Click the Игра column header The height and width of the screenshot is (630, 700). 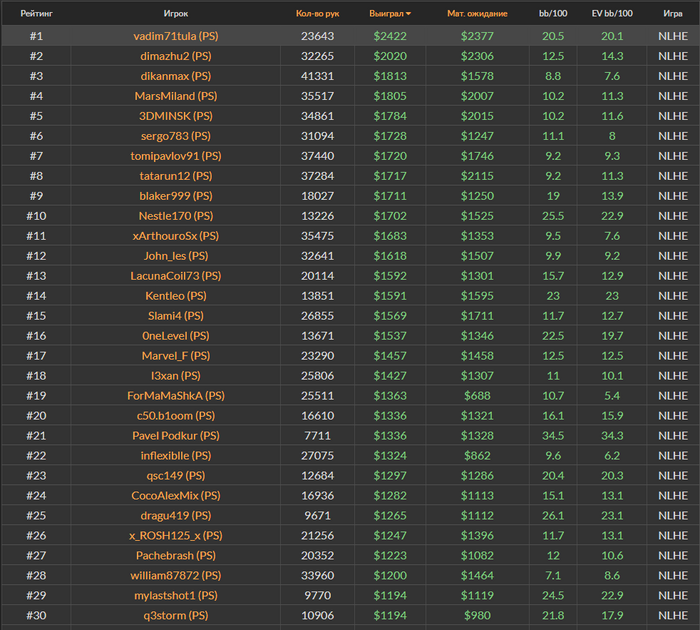click(672, 14)
